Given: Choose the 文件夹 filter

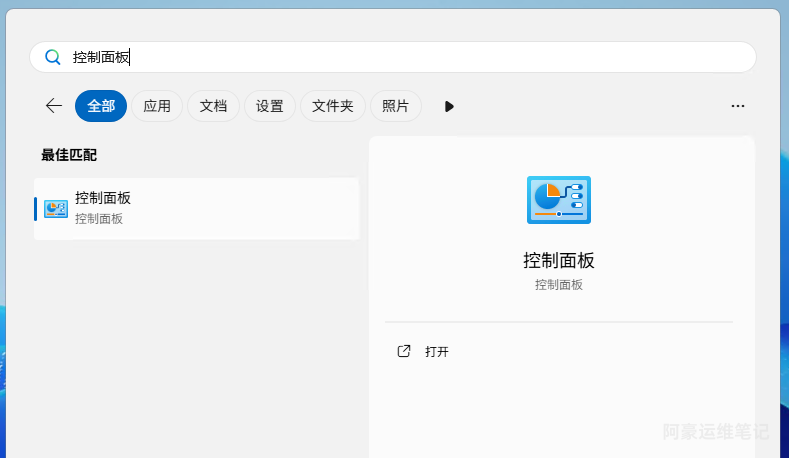Looking at the screenshot, I should (x=332, y=106).
